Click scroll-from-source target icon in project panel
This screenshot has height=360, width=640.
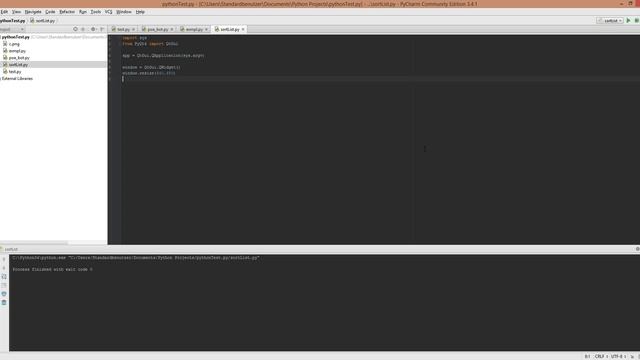coord(75,29)
